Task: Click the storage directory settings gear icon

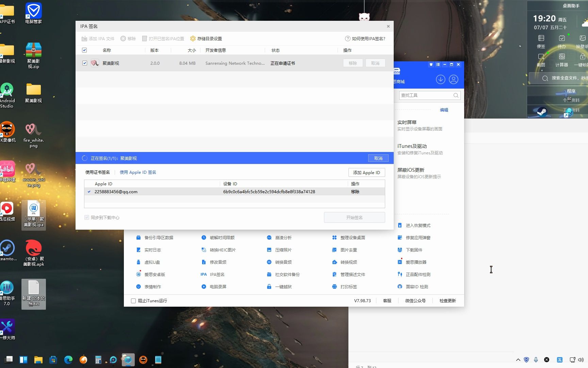Action: [193, 39]
